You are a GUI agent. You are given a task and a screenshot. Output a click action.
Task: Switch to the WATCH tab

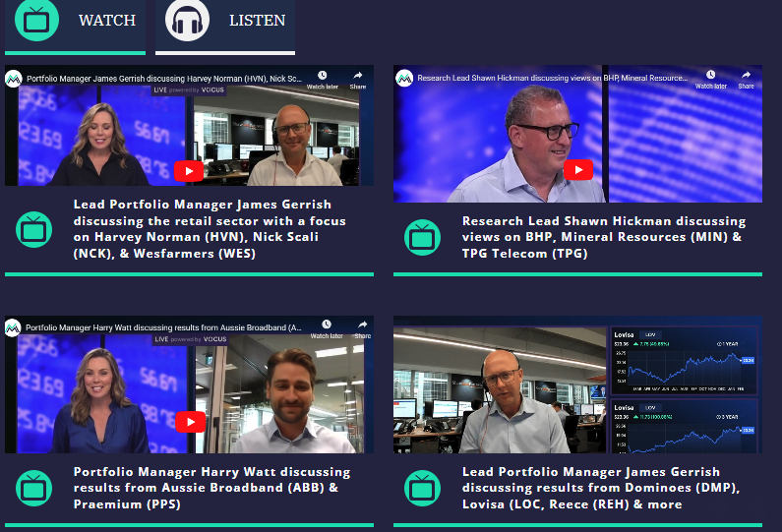click(x=76, y=22)
